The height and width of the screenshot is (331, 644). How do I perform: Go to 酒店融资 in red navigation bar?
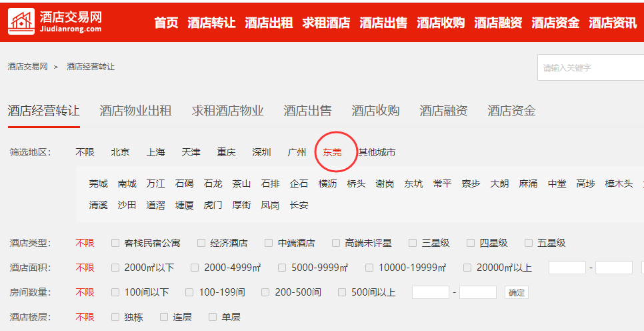point(498,22)
